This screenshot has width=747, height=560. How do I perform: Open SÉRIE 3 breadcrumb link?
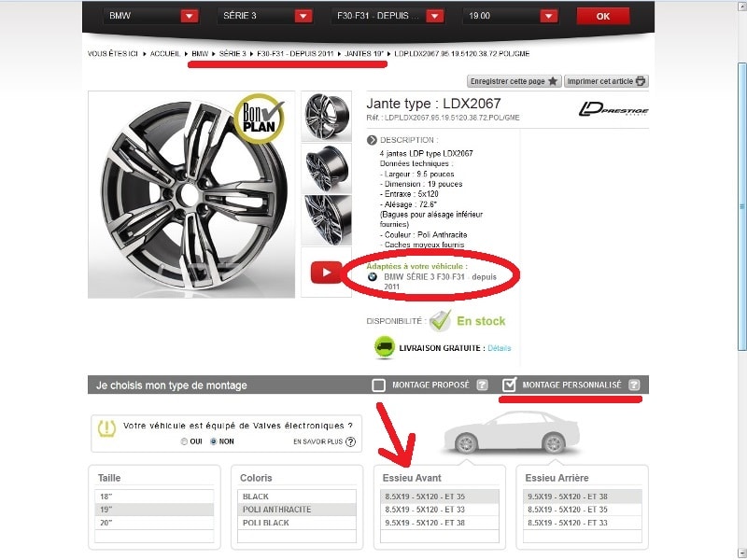coord(233,54)
